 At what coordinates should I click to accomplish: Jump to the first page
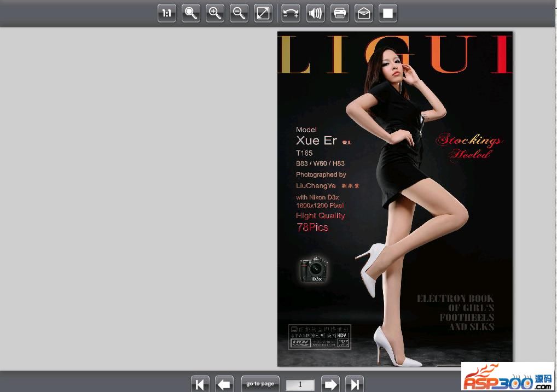click(200, 384)
